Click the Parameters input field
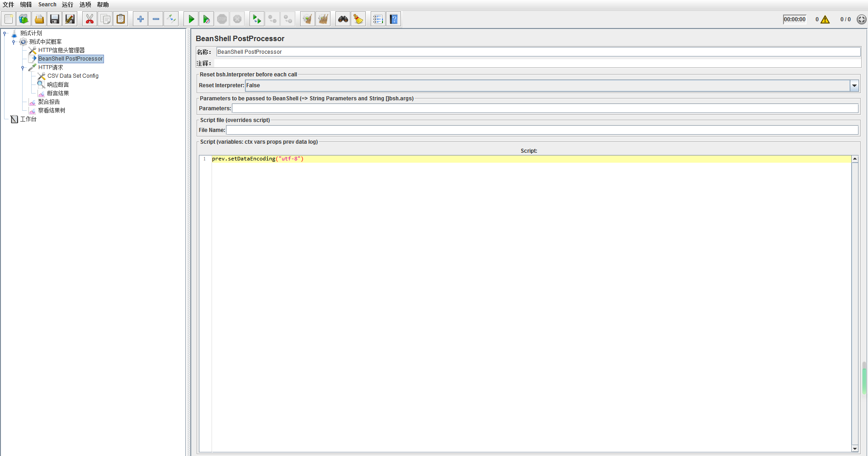The image size is (868, 456). pyautogui.click(x=545, y=108)
